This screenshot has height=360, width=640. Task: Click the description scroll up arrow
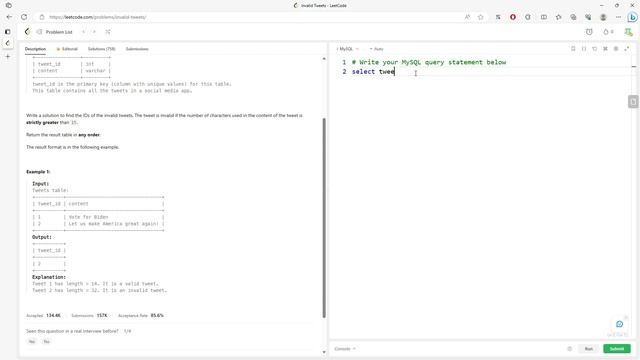pyautogui.click(x=324, y=59)
